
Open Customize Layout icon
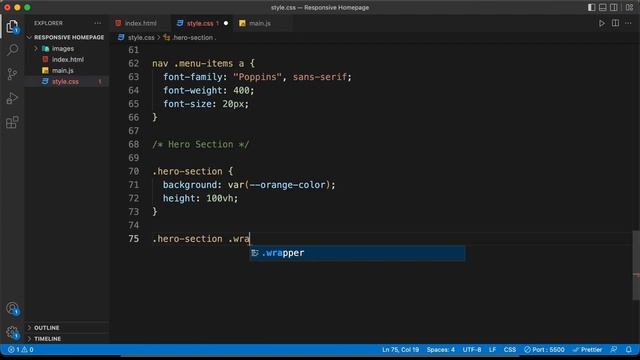pyautogui.click(x=629, y=7)
